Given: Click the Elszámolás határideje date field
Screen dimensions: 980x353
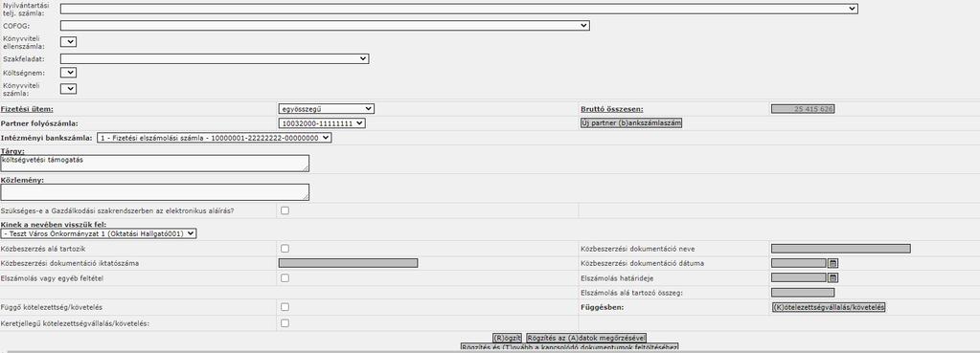Looking at the screenshot, I should pos(799,277).
